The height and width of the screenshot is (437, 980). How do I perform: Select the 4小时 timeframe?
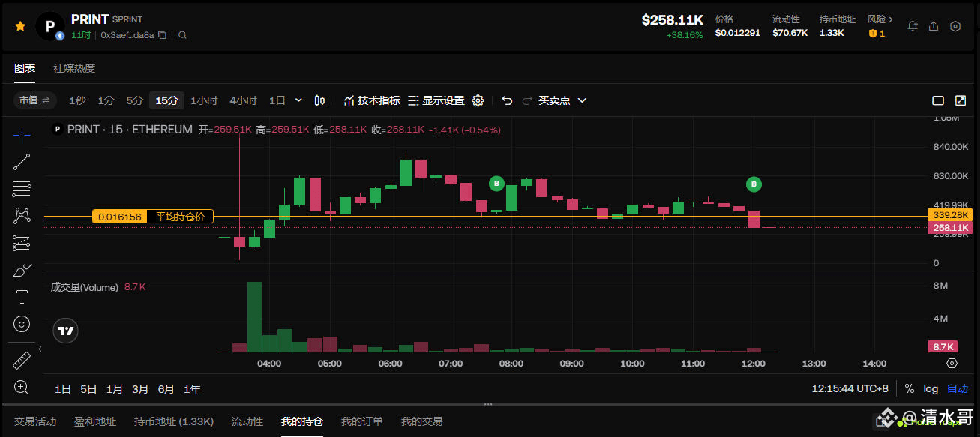coord(243,100)
